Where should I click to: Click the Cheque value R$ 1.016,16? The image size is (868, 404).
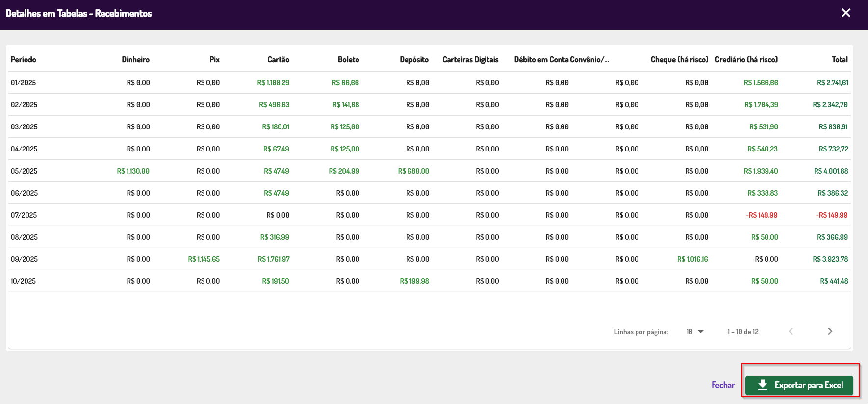point(692,259)
